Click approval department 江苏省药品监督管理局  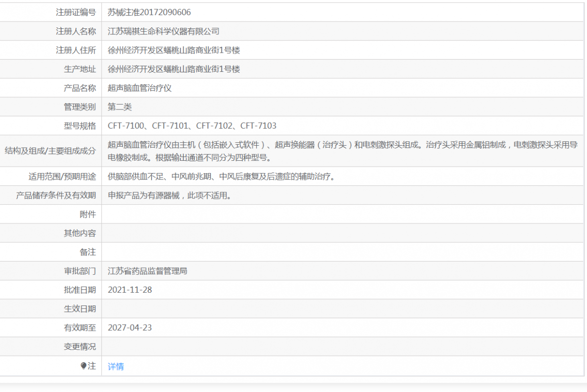(x=147, y=271)
